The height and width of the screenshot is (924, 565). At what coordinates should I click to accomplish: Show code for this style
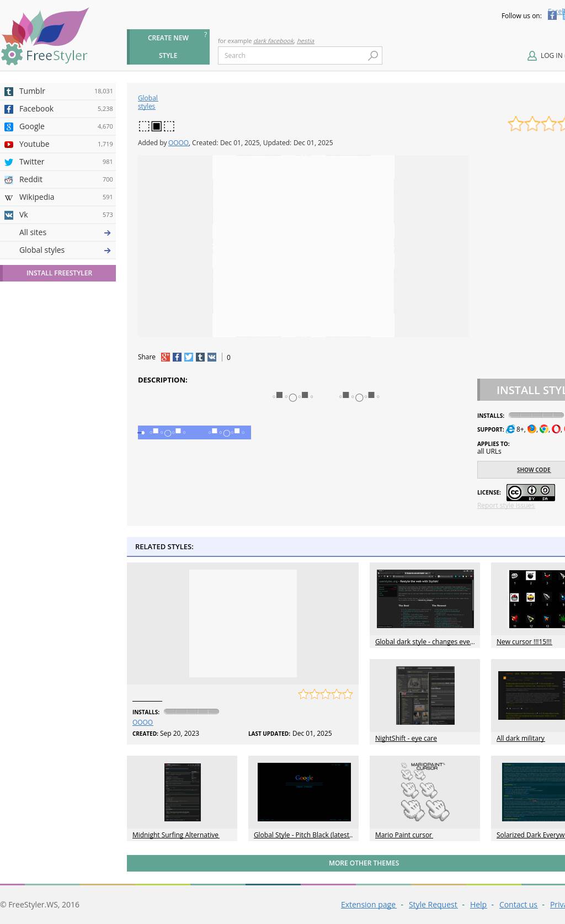pyautogui.click(x=533, y=470)
